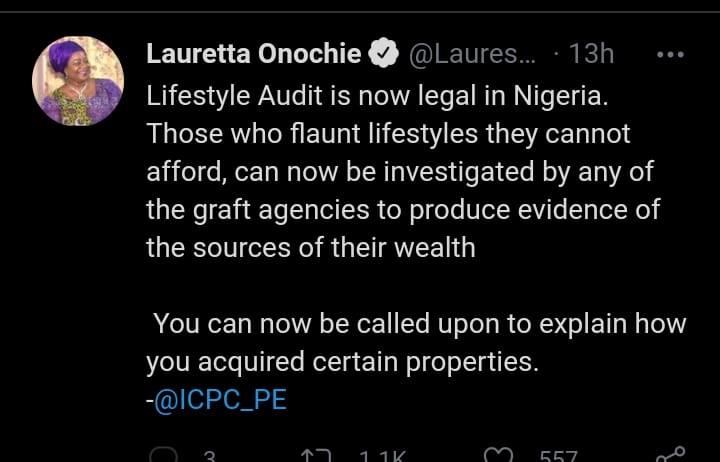Click the 1.1K retweet count

pos(383,457)
